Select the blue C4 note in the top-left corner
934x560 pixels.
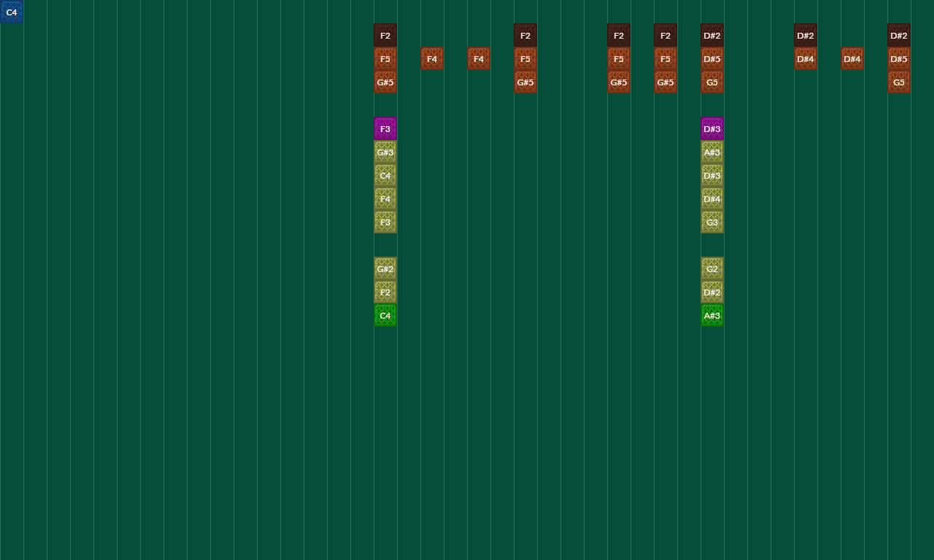click(11, 12)
